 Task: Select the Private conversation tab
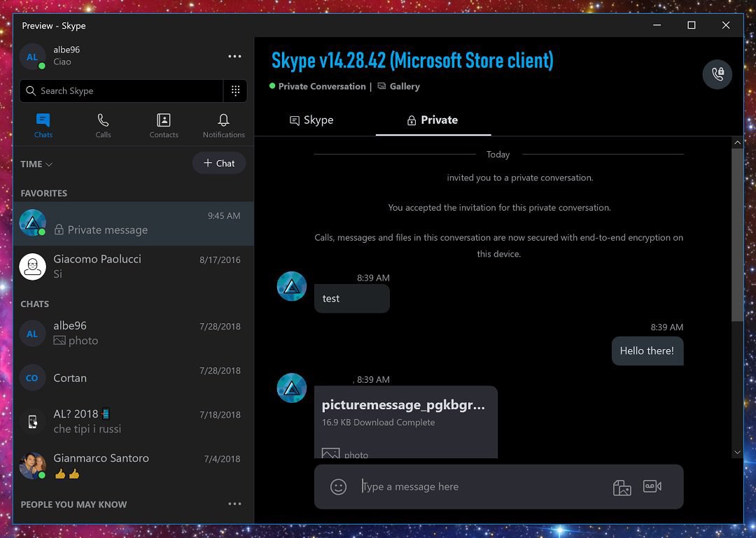(433, 120)
